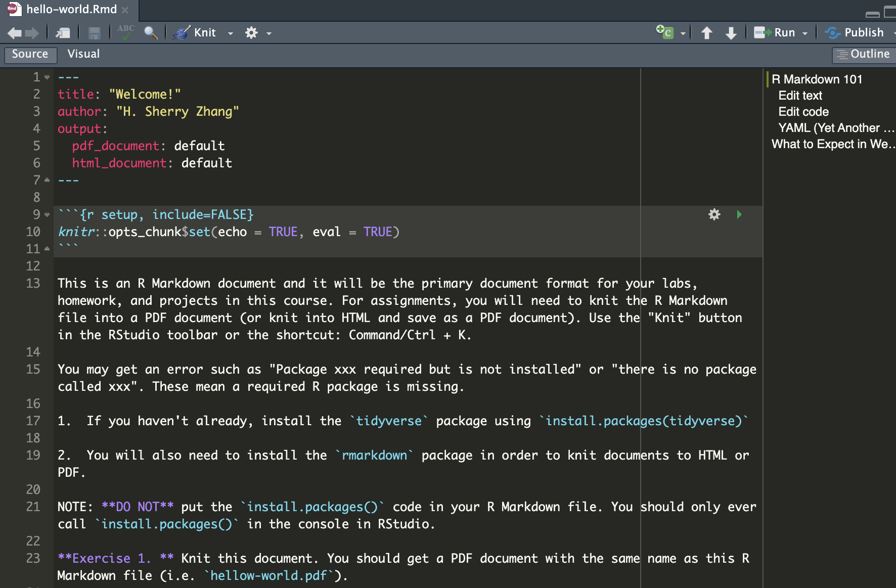896x588 pixels.
Task: Run the setup chunk with green play icon
Action: pos(739,214)
